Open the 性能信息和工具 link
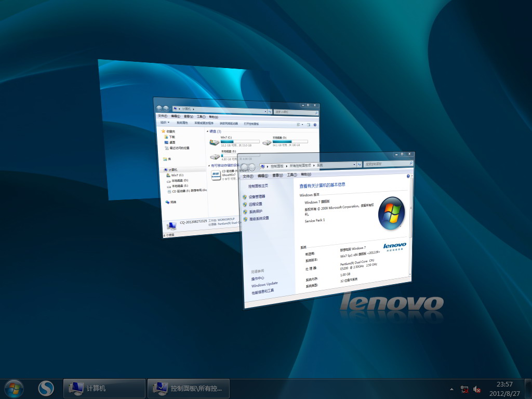The height and width of the screenshot is (399, 532). [262, 292]
